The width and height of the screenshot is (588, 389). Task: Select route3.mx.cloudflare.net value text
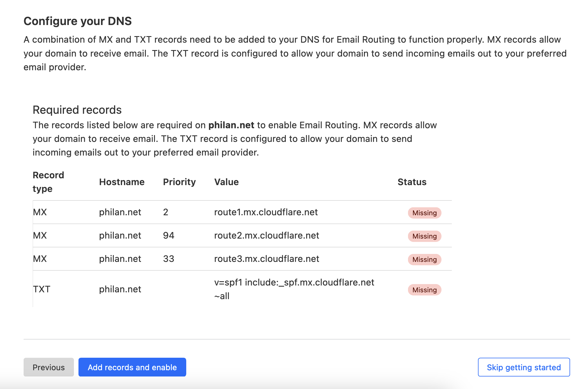(x=266, y=259)
